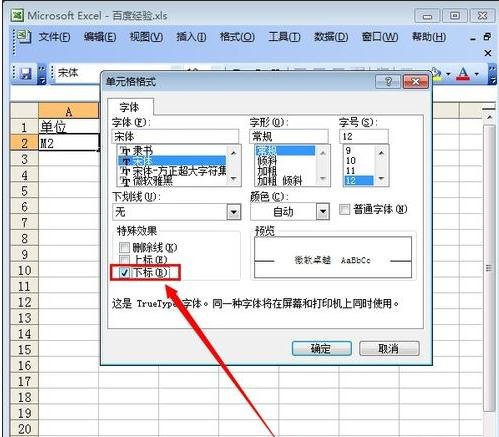The width and height of the screenshot is (499, 437).
Task: Click the 字号 input field showing 12
Action: coord(364,136)
